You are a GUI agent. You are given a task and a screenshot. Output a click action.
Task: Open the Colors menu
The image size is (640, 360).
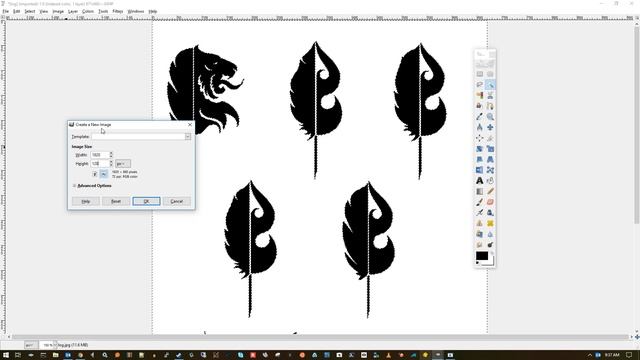(x=88, y=11)
